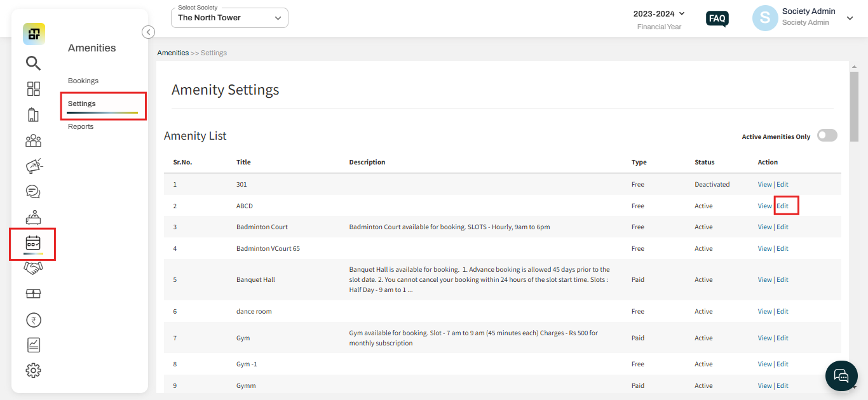Open the live chat support bubble

[841, 376]
